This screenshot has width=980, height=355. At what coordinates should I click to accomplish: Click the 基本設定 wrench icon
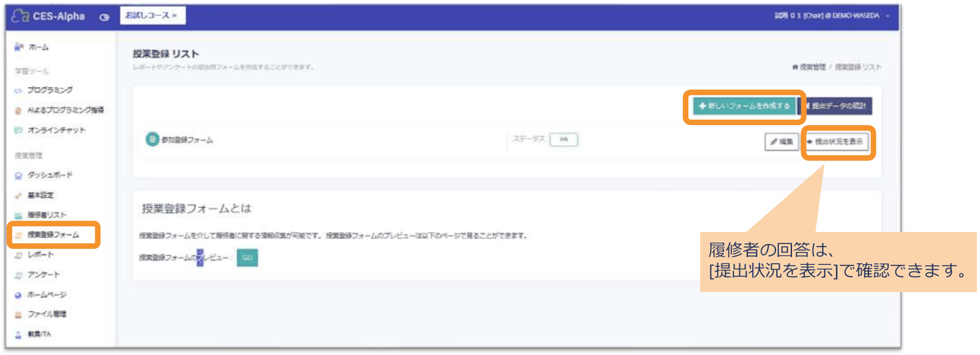coord(18,196)
